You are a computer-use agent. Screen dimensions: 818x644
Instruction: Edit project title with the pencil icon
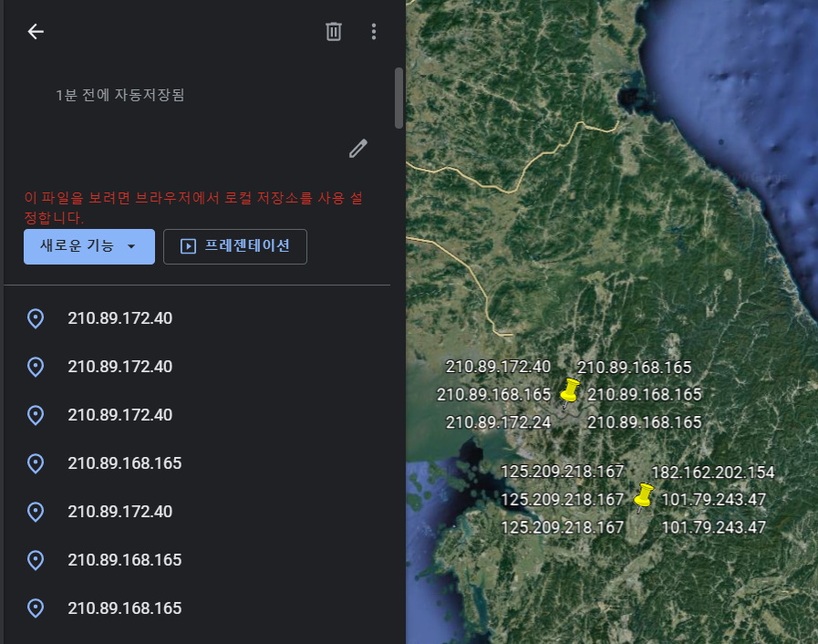click(x=357, y=149)
